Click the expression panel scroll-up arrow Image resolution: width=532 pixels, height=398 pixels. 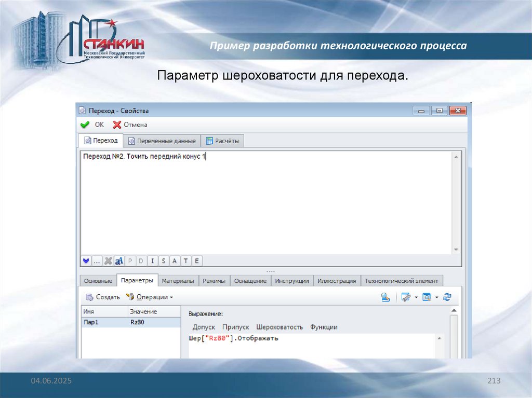(x=454, y=310)
